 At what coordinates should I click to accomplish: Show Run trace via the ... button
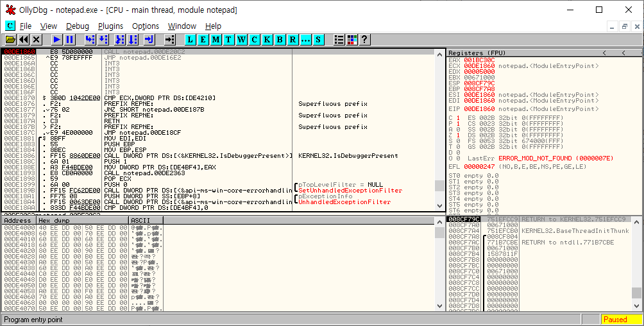click(305, 39)
